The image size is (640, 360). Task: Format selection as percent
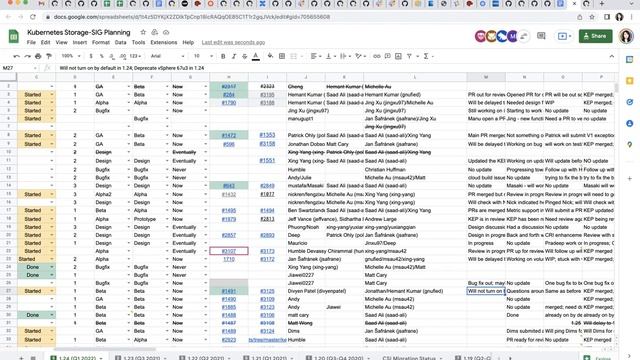[x=102, y=56]
